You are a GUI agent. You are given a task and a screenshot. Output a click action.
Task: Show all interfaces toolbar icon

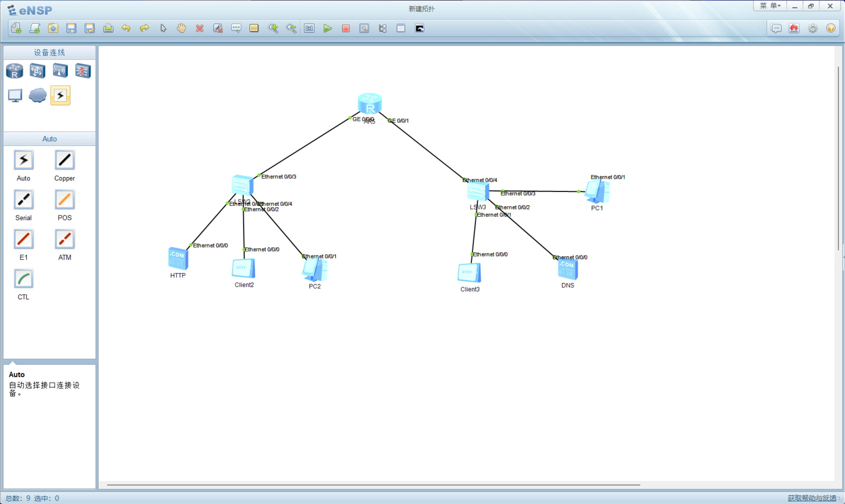(x=383, y=28)
